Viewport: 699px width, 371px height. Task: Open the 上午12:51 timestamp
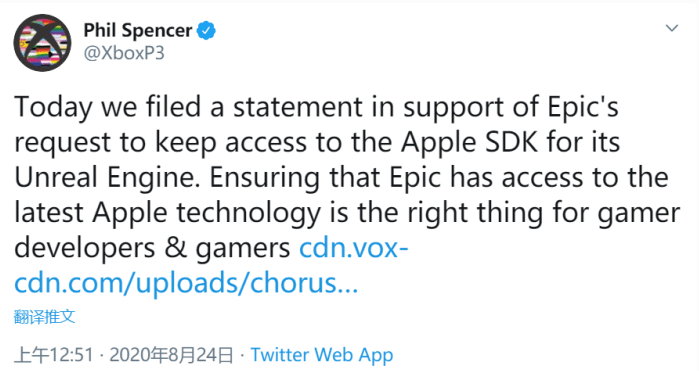pyautogui.click(x=54, y=355)
